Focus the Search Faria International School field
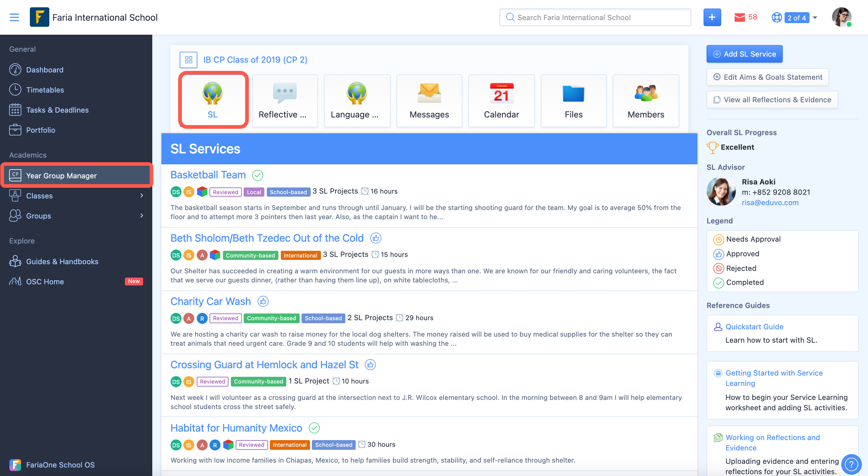 [595, 18]
